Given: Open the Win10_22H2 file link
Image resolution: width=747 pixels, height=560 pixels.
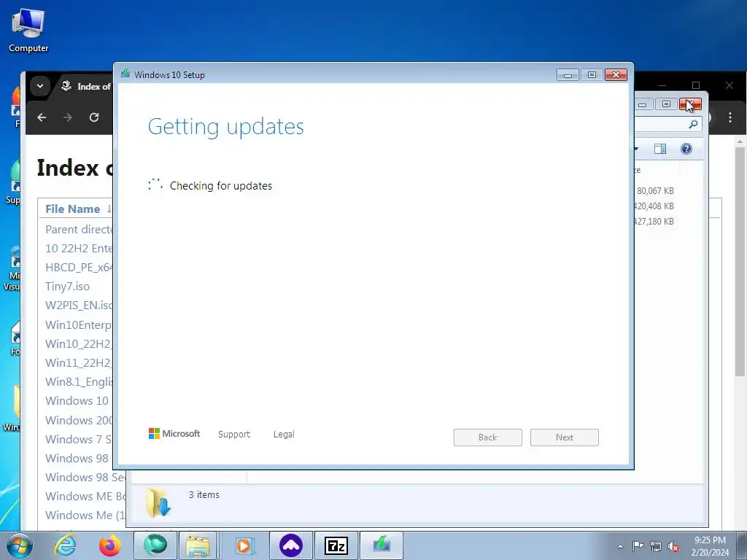Looking at the screenshot, I should [79, 344].
